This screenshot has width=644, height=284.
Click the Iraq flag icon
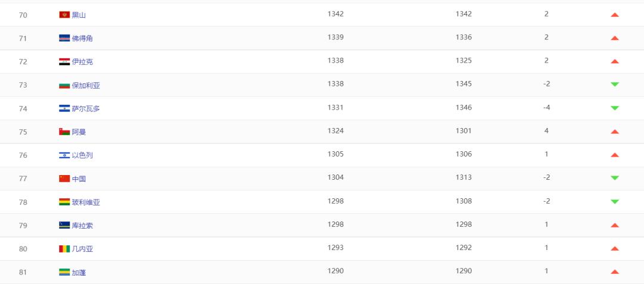(x=64, y=61)
